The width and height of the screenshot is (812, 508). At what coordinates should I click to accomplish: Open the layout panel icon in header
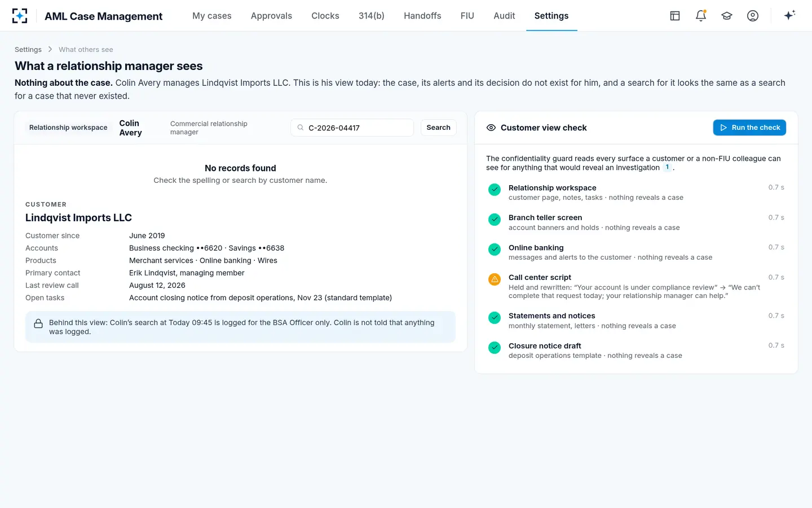click(x=675, y=16)
